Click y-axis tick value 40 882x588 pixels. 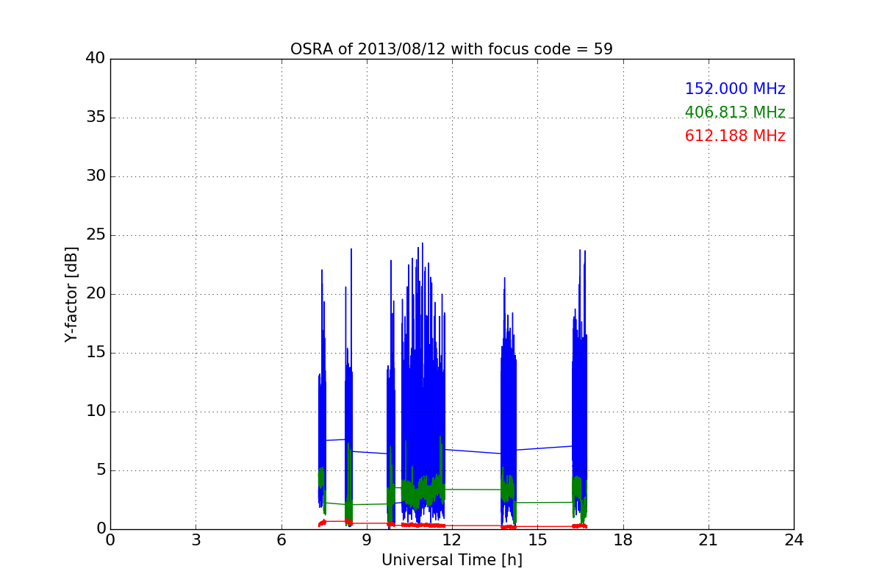[96, 59]
